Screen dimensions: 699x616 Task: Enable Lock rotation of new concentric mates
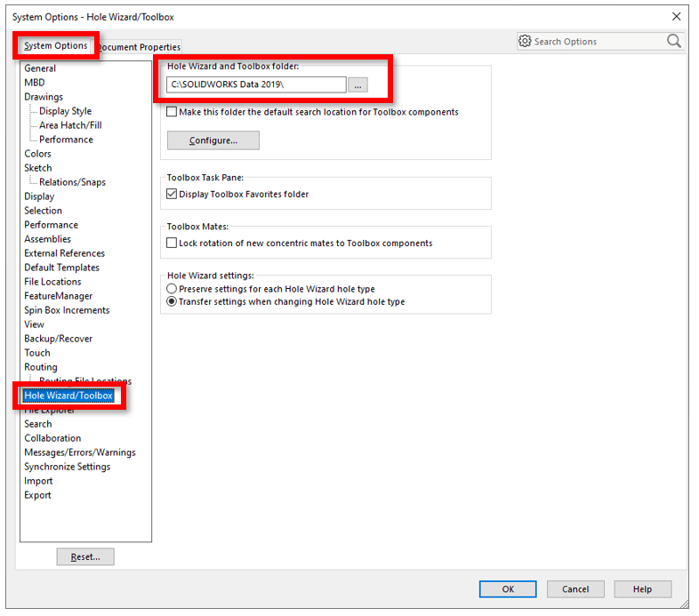(x=173, y=243)
